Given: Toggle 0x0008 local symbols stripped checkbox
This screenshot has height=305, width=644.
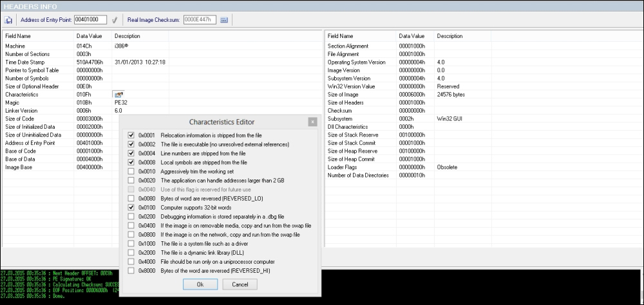Looking at the screenshot, I should click(131, 162).
